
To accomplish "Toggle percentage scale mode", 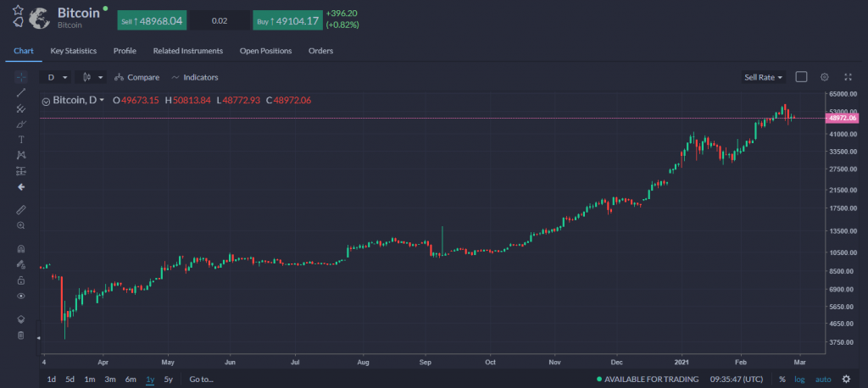I will pos(782,380).
